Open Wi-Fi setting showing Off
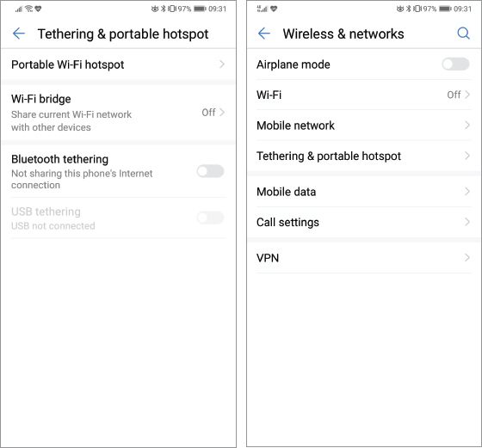The height and width of the screenshot is (448, 482). click(x=363, y=95)
